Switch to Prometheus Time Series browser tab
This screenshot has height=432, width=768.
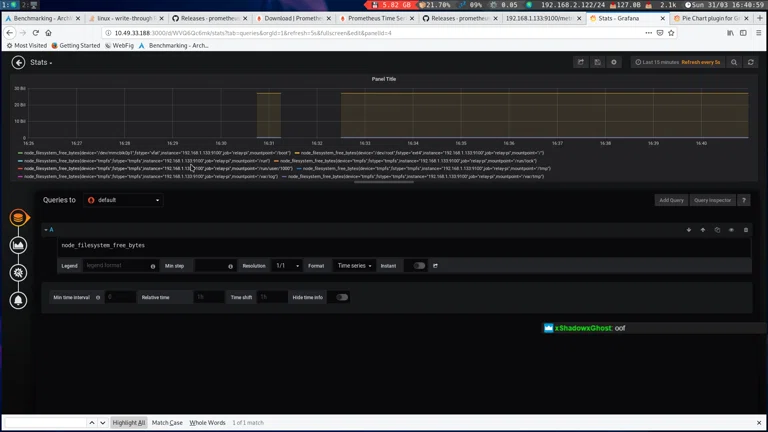[377, 18]
